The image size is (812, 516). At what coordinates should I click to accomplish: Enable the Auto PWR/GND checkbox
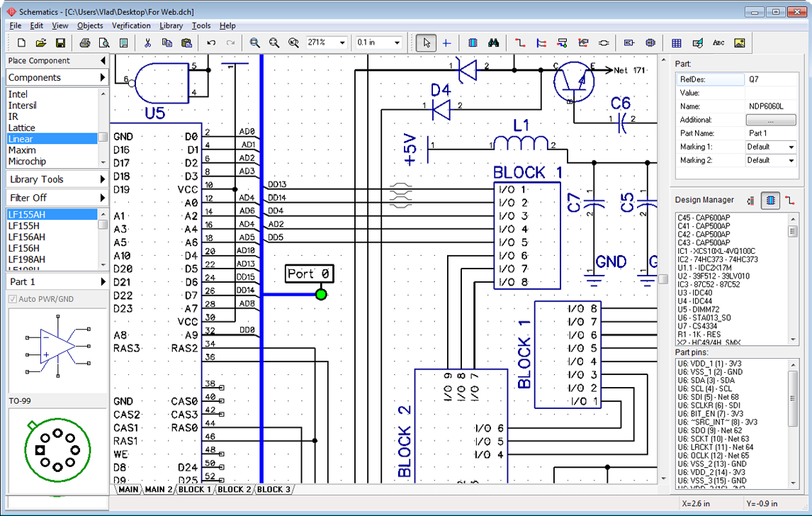[x=12, y=298]
